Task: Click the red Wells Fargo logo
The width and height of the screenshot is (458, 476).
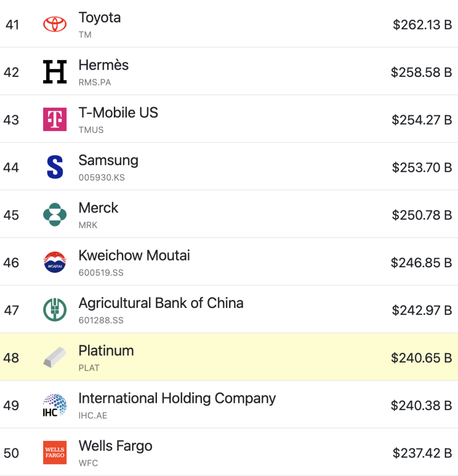Action: click(55, 453)
